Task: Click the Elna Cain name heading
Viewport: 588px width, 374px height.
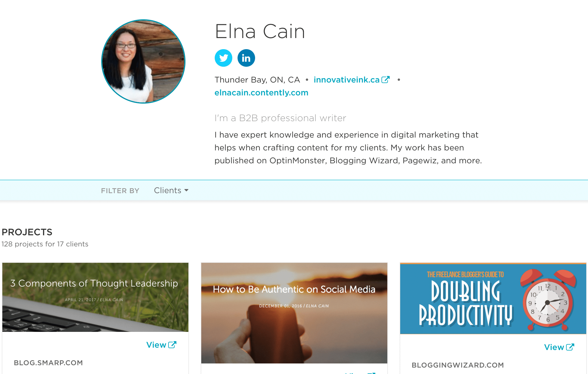Action: coord(260,31)
